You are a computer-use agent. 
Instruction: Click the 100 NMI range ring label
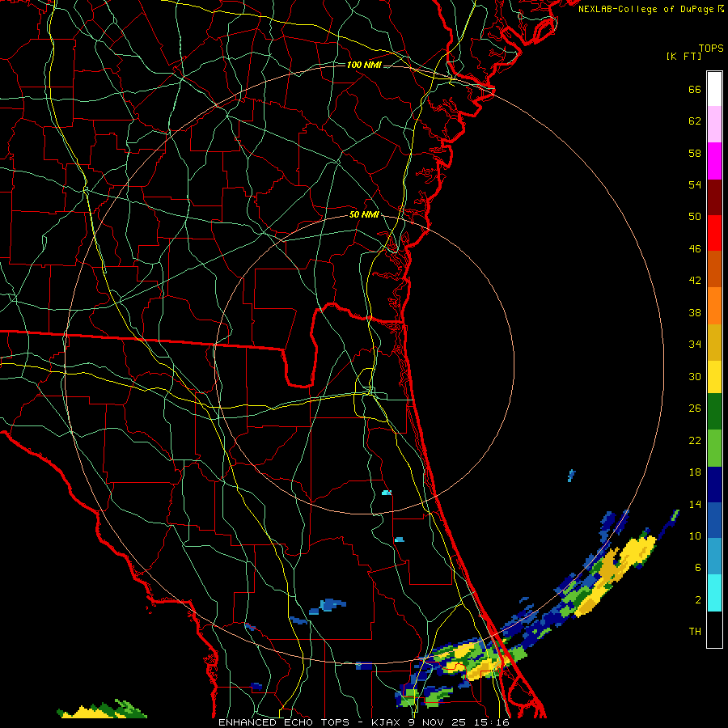364,65
